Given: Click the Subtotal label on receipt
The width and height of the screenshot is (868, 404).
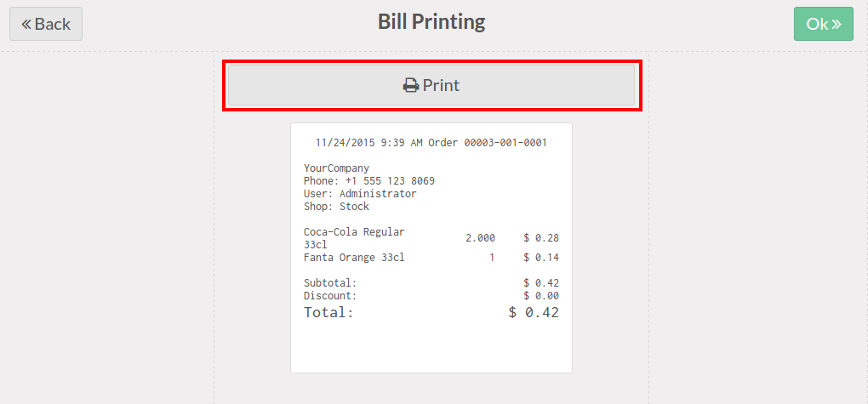Looking at the screenshot, I should pos(329,283).
